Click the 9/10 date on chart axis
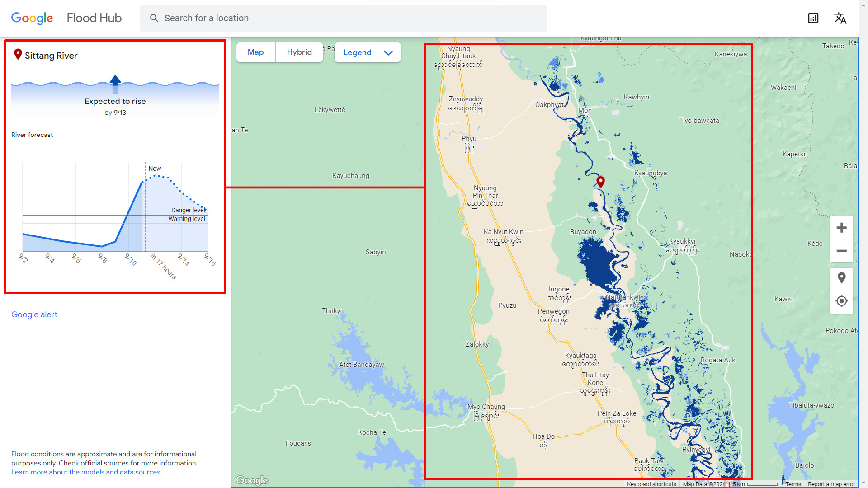 131,259
